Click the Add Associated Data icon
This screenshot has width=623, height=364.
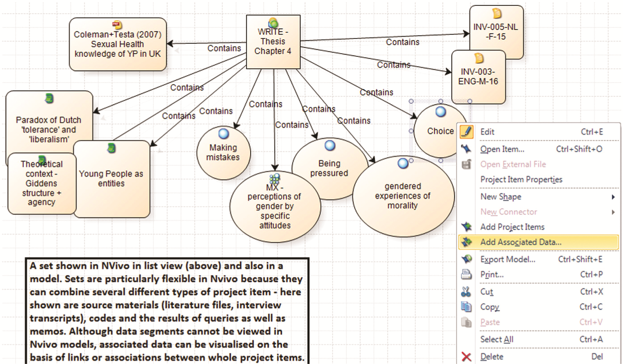[x=466, y=242]
